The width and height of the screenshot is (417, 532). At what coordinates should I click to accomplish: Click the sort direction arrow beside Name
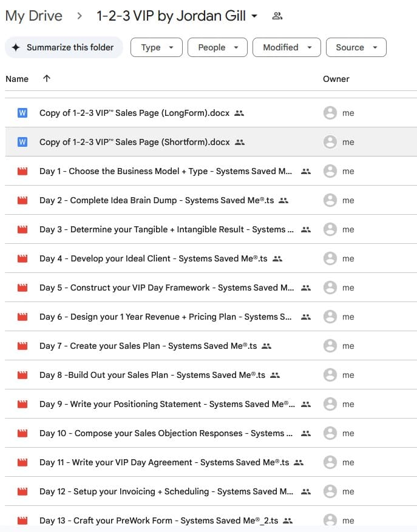(47, 79)
